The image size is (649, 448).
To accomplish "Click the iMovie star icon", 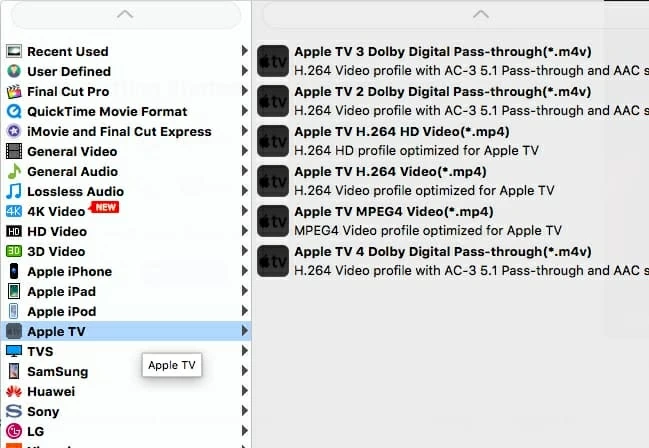I will tap(14, 131).
